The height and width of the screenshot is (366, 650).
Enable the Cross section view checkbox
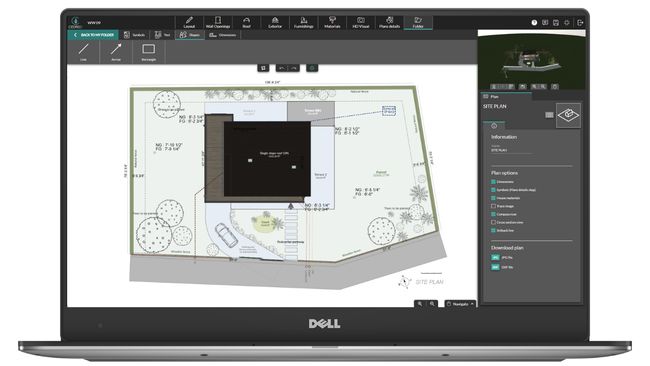tap(493, 222)
